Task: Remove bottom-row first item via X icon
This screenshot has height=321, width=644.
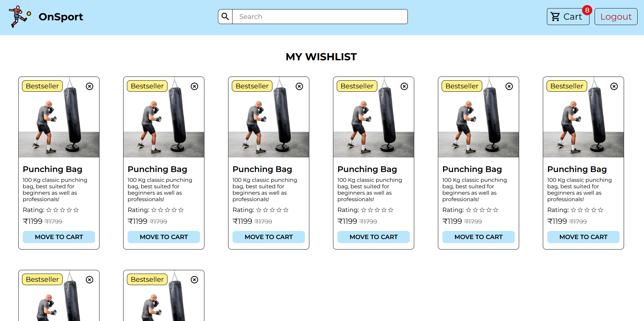Action: 89,280
